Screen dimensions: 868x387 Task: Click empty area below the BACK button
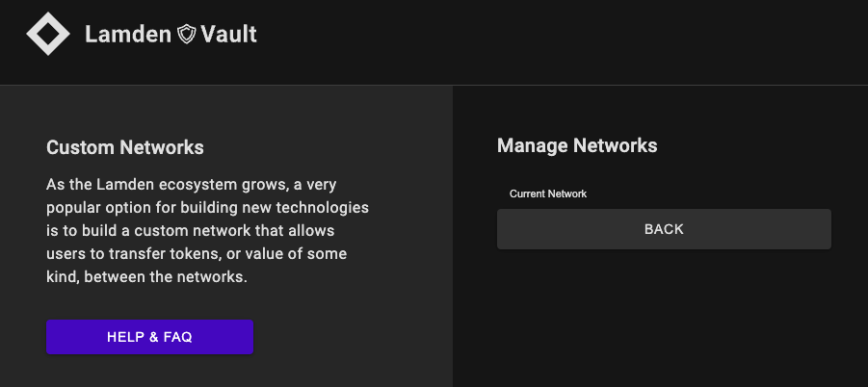(663, 318)
